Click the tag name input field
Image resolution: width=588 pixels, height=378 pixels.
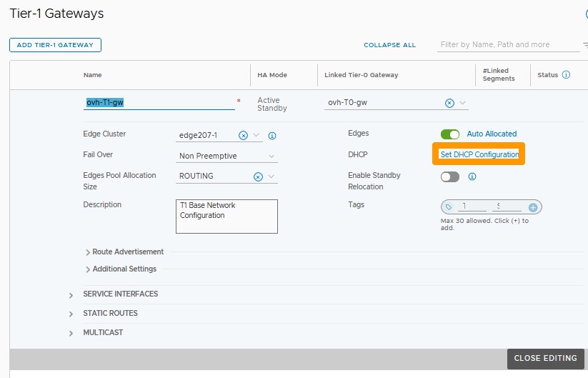coord(472,207)
